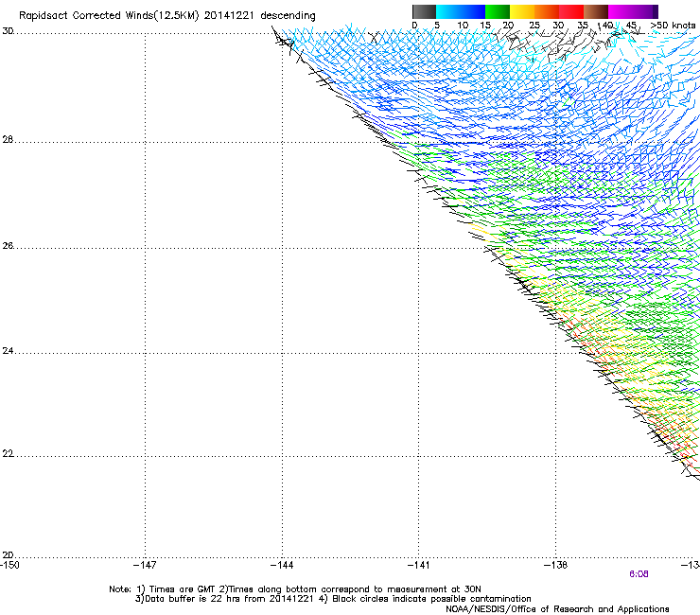This screenshot has height=615, width=700.
Task: Click the longitude label '-147' on the bottom axis
Action: 145,566
